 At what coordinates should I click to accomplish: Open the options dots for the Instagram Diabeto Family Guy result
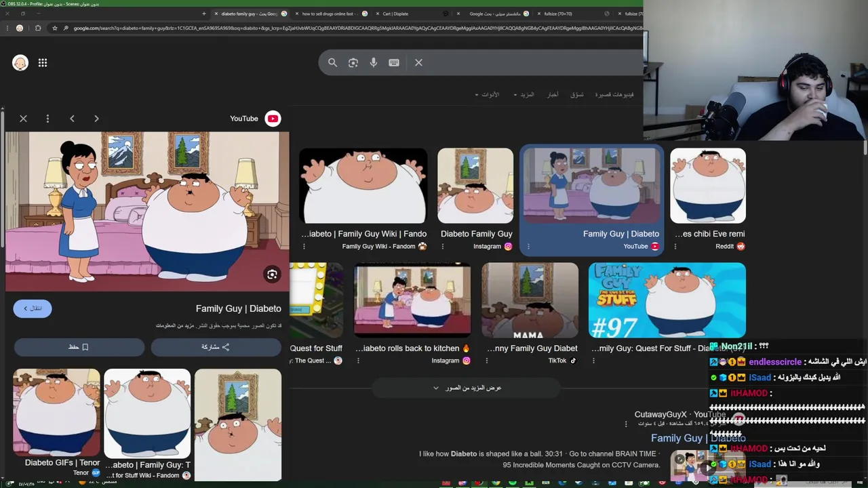click(x=442, y=246)
